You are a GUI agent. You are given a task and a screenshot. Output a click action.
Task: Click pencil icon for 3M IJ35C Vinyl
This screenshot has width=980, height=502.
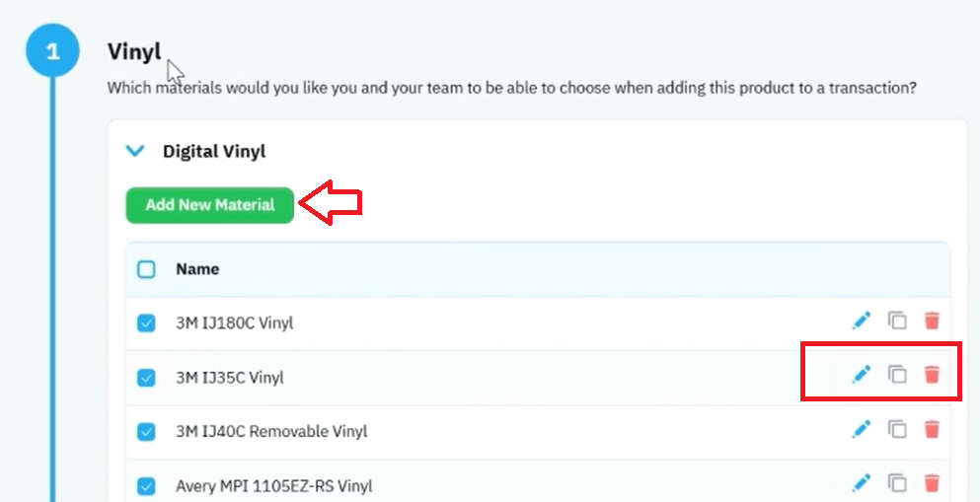(862, 375)
